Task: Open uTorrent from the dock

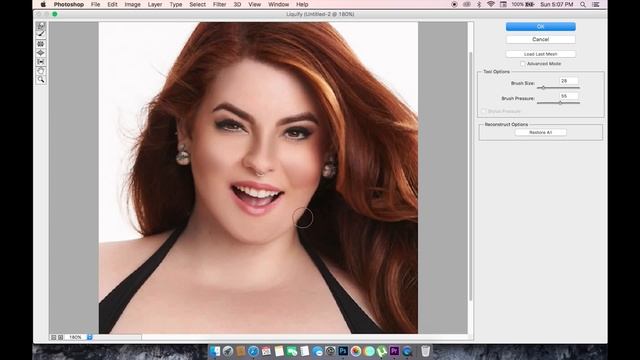Action: pos(382,351)
